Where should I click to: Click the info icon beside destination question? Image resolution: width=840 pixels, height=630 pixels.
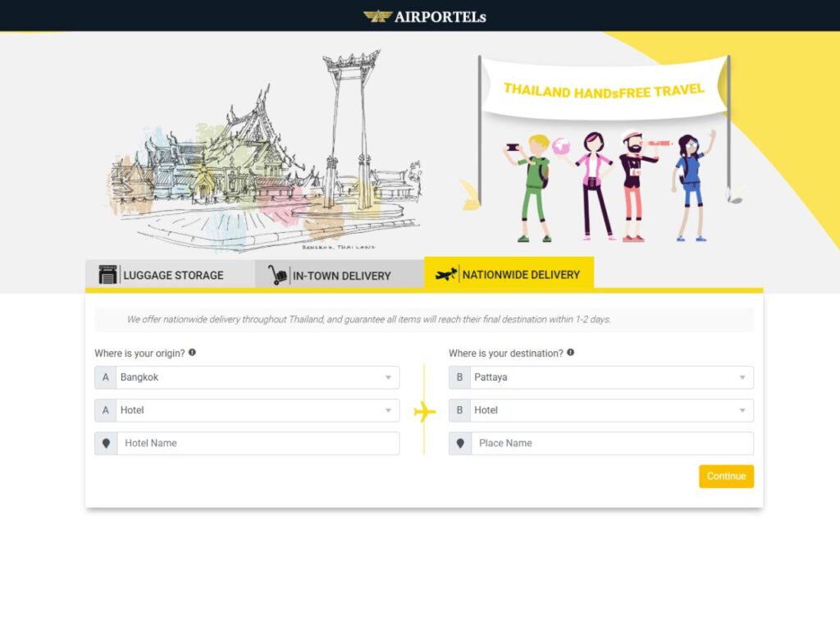coord(571,353)
